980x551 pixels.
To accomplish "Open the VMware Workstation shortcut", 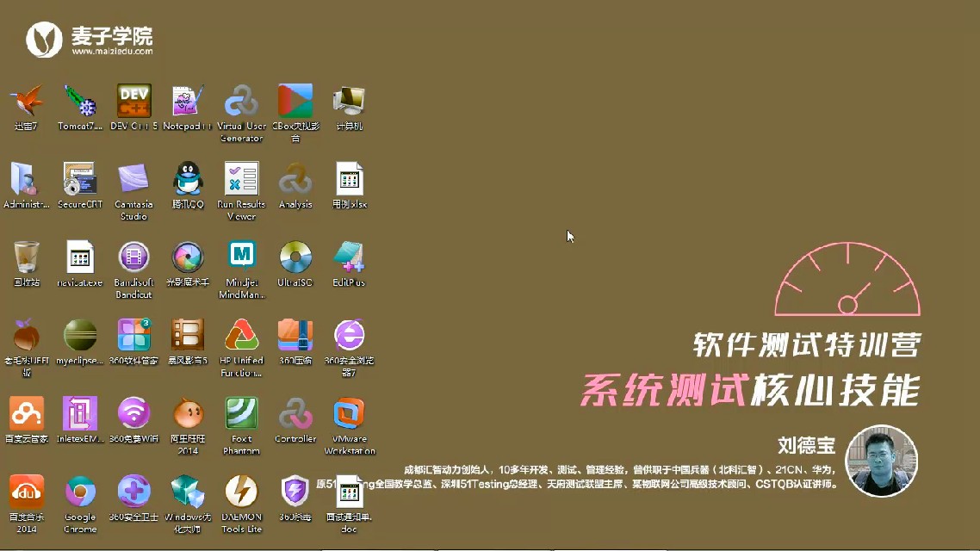I will [349, 414].
